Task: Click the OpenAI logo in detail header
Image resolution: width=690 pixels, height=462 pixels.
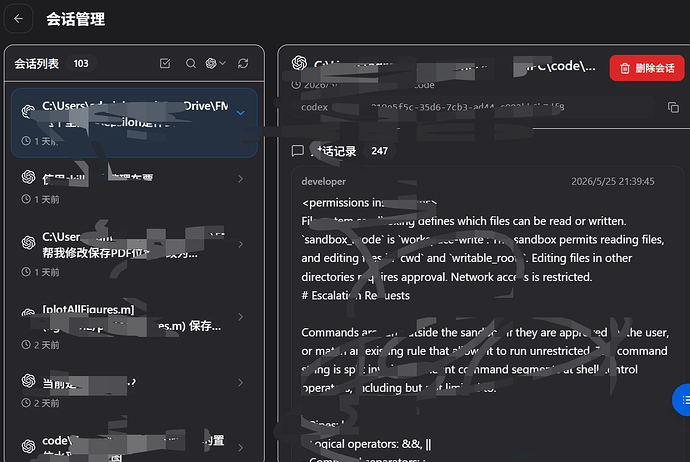Action: coord(299,63)
